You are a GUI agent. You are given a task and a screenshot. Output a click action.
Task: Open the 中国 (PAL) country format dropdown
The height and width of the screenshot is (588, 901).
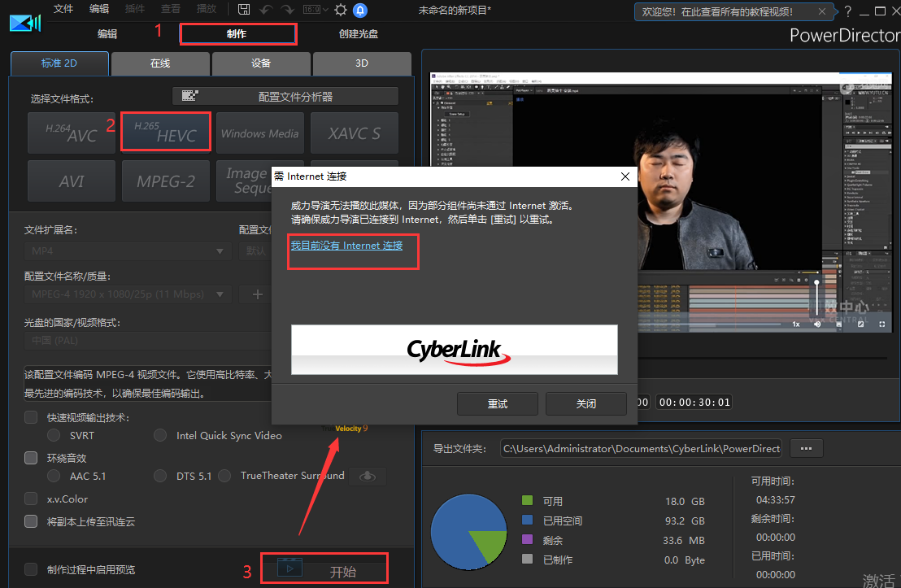point(148,341)
